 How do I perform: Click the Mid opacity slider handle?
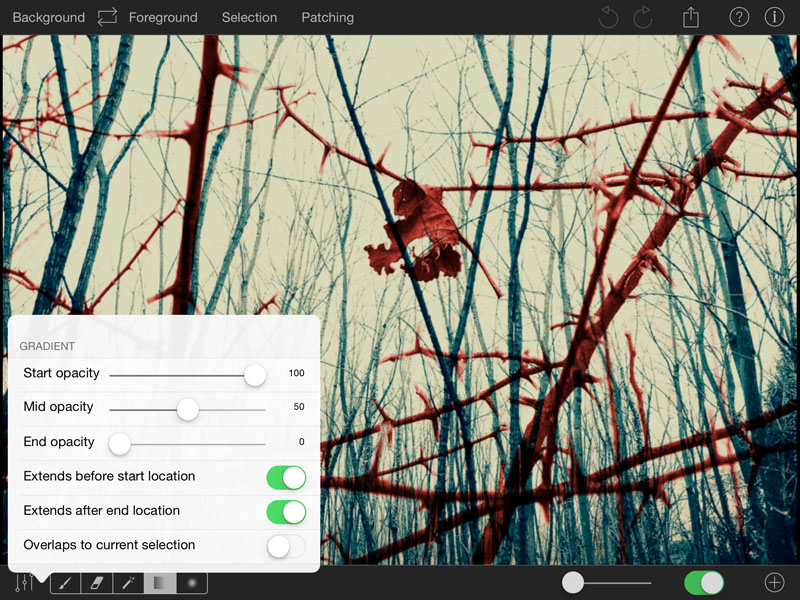tap(188, 409)
